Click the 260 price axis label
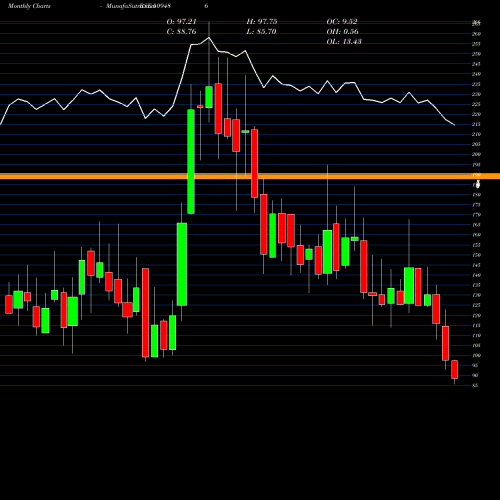The image size is (500, 500). [476, 34]
